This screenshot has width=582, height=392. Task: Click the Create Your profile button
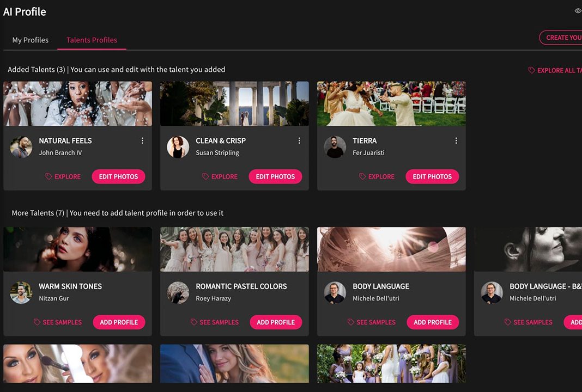pos(561,38)
